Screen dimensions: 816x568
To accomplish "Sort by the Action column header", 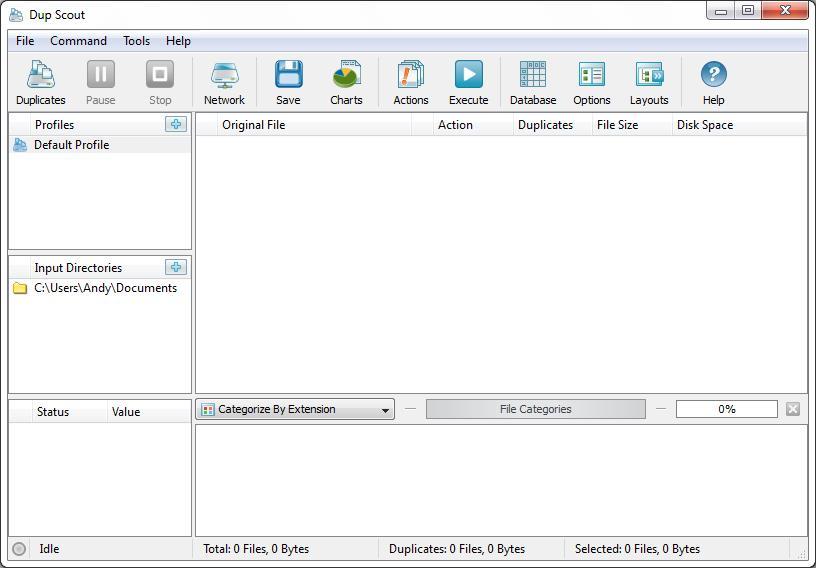I will click(473, 125).
